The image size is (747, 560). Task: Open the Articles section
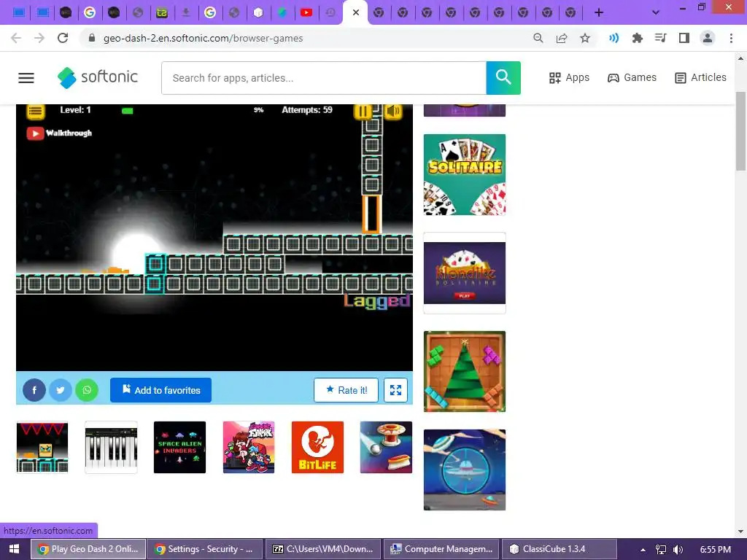700,77
